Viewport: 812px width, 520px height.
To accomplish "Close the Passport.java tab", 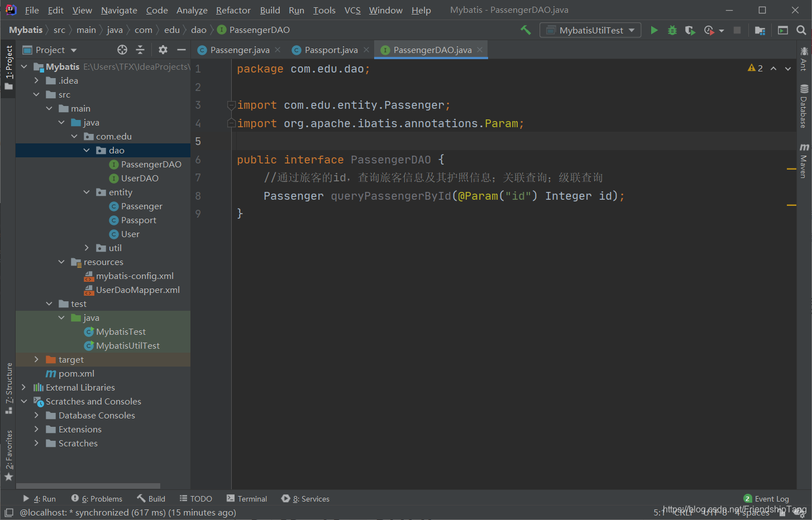I will click(366, 50).
